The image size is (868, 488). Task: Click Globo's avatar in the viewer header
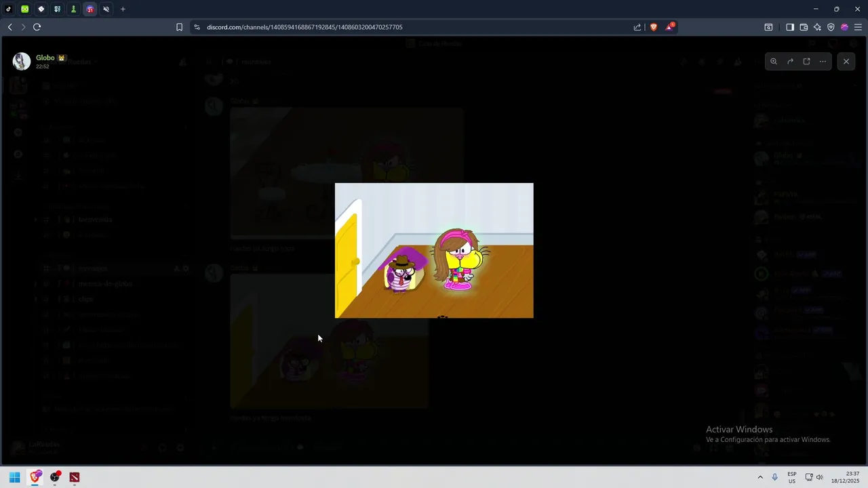[22, 62]
